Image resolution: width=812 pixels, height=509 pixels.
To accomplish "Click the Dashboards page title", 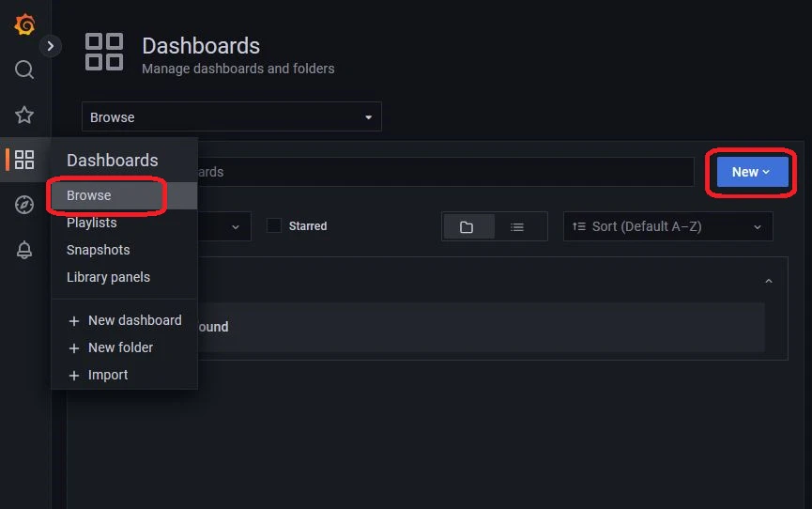I will pos(201,46).
